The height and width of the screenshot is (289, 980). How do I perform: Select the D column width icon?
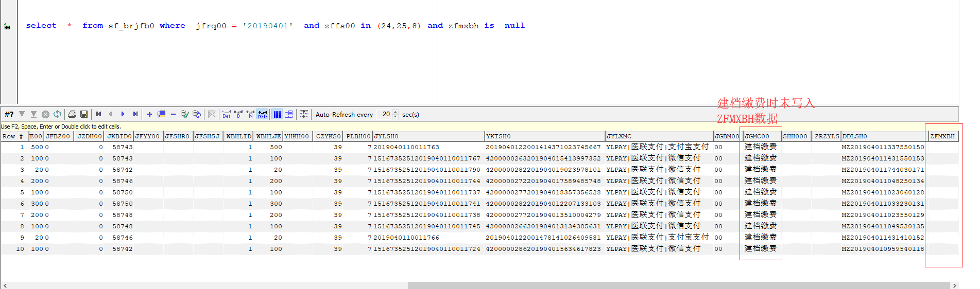[x=238, y=114]
